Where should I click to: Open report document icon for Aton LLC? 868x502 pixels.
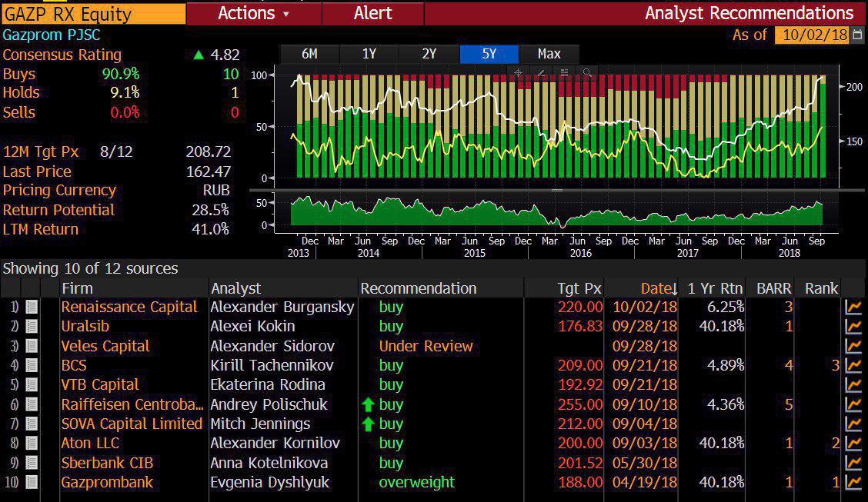32,444
